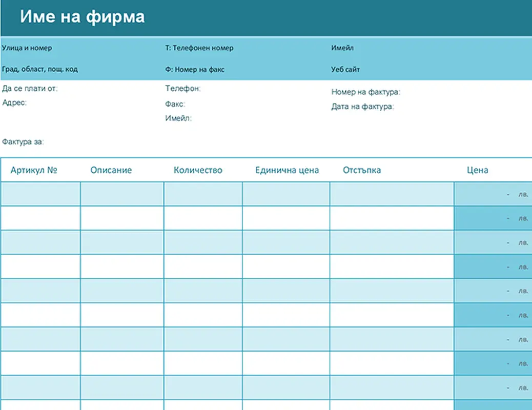Screen dimensions: 532x410
Task: Click the 'Единична цена' column header
Action: pos(287,170)
